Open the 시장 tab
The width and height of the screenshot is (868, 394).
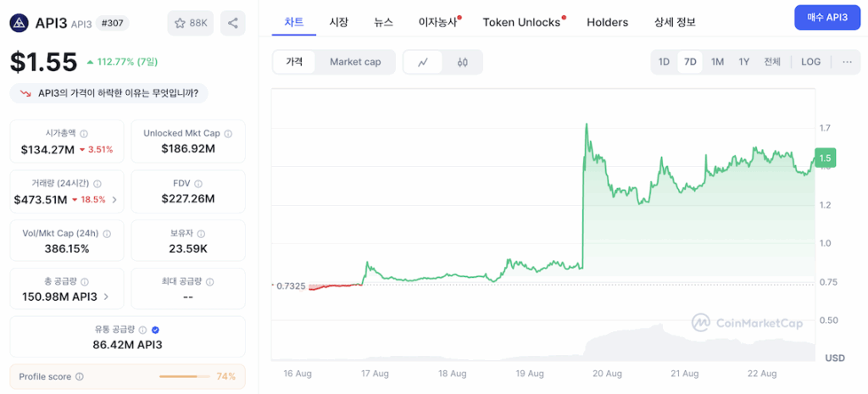[x=339, y=23]
